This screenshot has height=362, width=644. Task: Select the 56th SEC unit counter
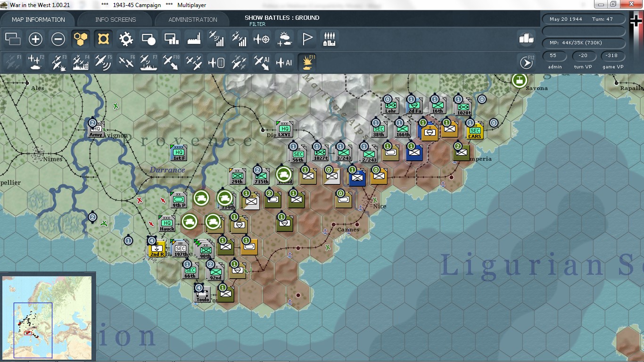pyautogui.click(x=297, y=154)
